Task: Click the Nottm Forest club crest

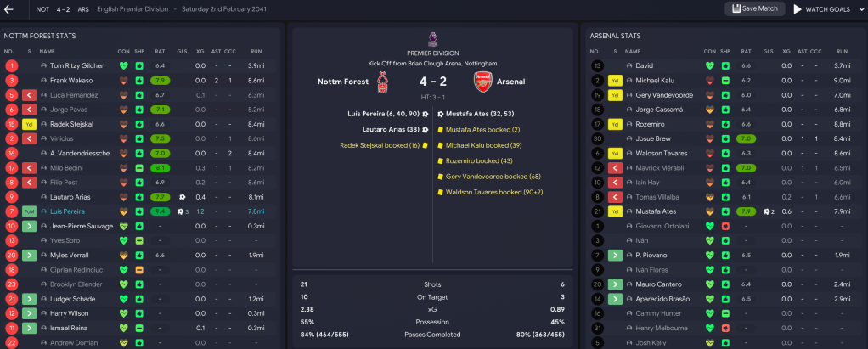Action: point(387,82)
